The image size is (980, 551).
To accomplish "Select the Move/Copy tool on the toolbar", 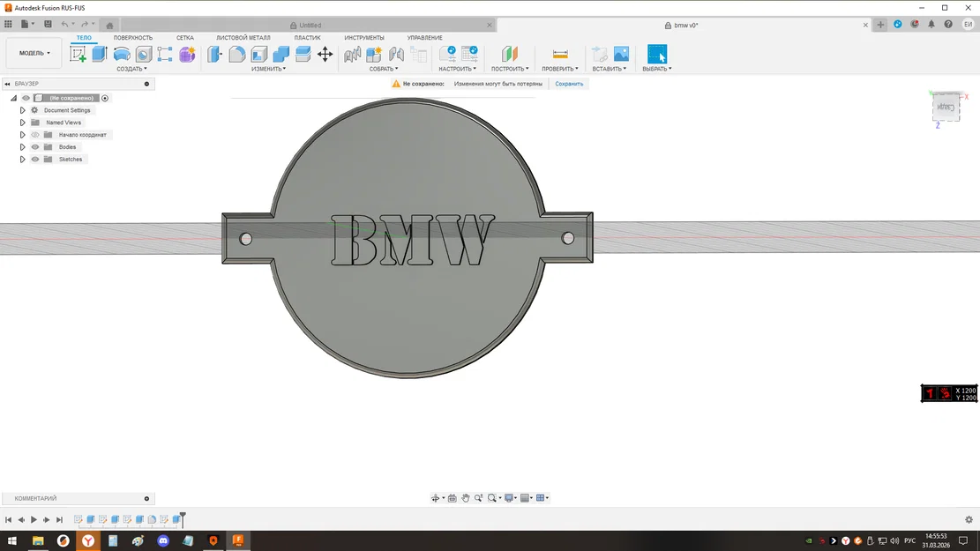I will [x=325, y=54].
